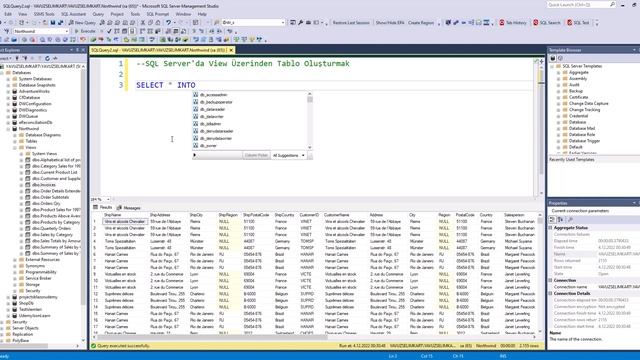This screenshot has width=640, height=360.
Task: Collapse the Northwind database node
Action: 8,129
